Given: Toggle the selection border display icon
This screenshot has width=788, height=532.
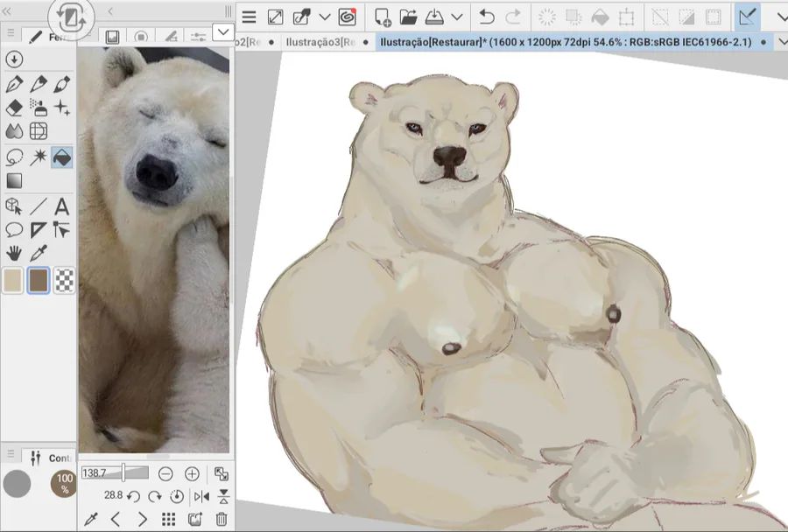Looking at the screenshot, I should pyautogui.click(x=713, y=17).
